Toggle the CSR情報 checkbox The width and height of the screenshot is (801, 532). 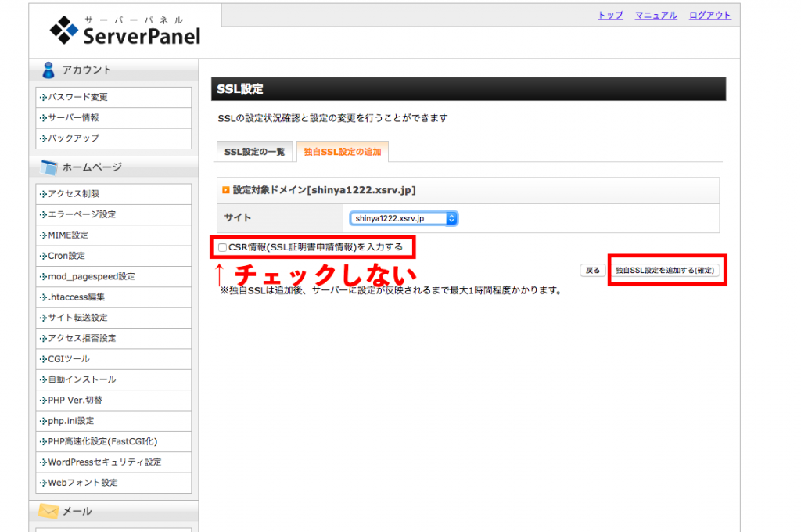pyautogui.click(x=222, y=247)
